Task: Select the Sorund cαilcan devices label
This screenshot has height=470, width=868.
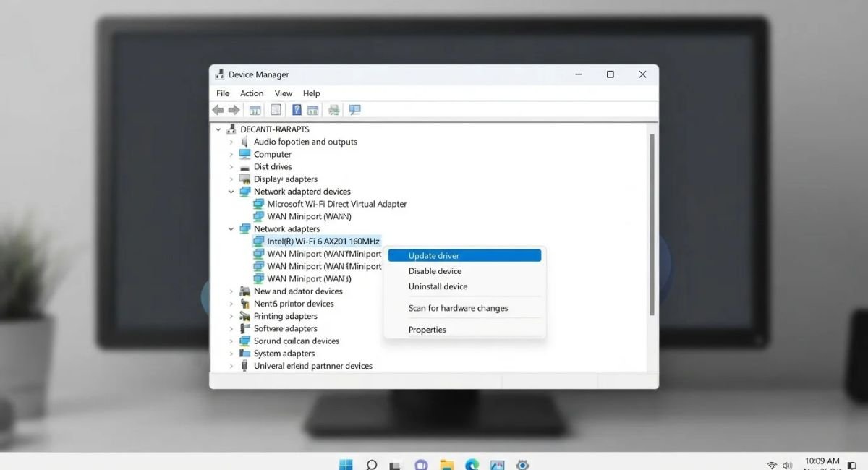Action: coord(297,341)
